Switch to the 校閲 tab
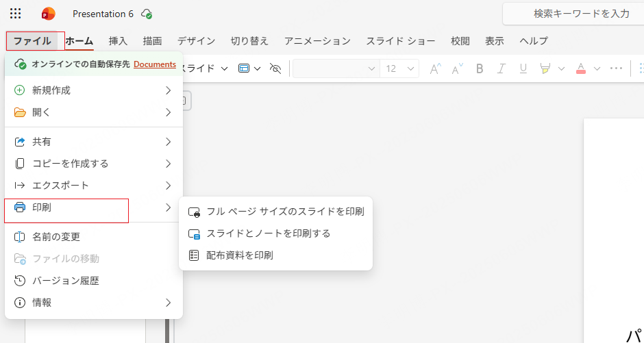The width and height of the screenshot is (644, 343). tap(460, 41)
